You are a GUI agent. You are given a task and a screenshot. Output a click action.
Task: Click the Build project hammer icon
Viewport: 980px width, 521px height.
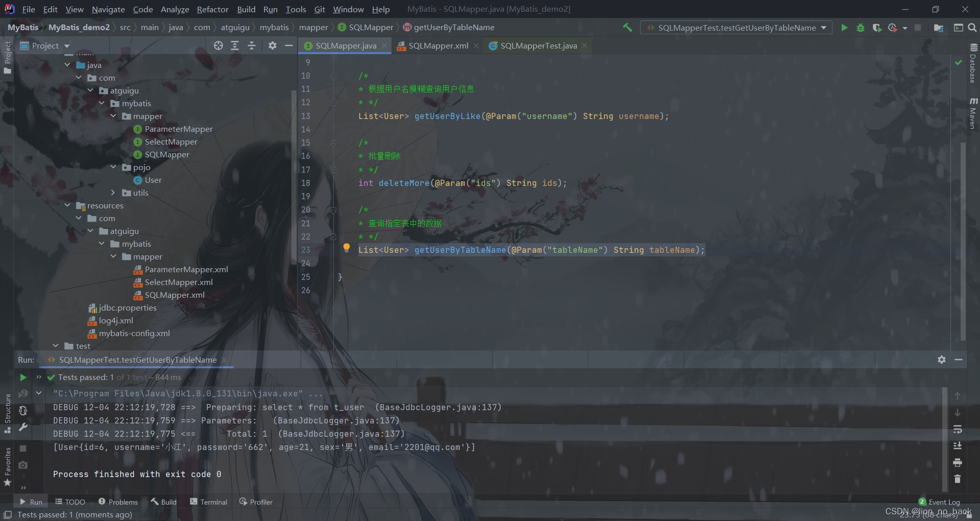click(x=627, y=28)
